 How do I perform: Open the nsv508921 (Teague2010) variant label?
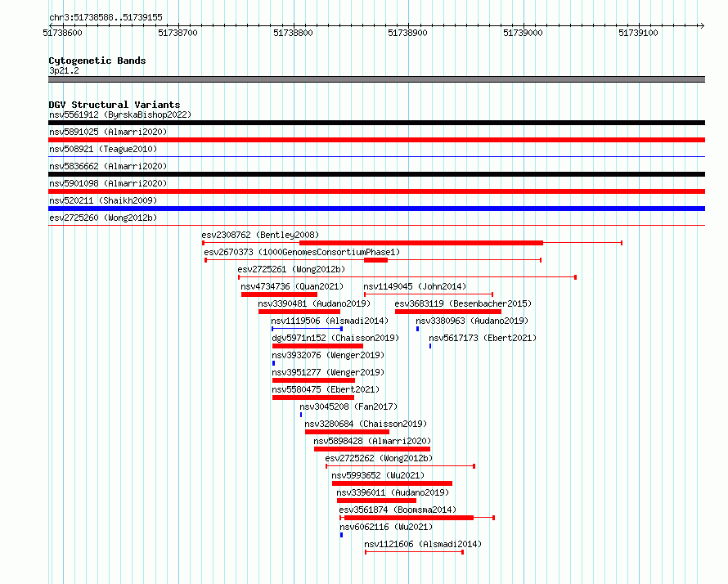(x=103, y=149)
